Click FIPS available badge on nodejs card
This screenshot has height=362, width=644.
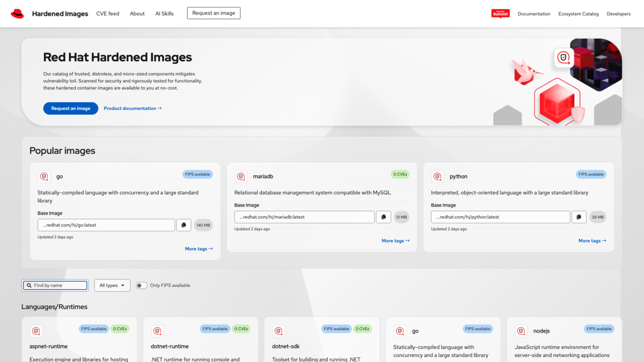click(x=599, y=329)
